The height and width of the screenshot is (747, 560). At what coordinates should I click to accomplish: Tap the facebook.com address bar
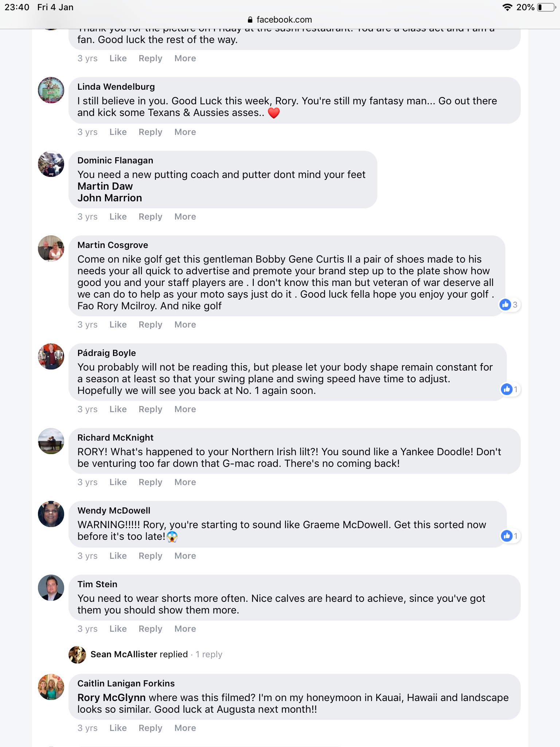[280, 20]
